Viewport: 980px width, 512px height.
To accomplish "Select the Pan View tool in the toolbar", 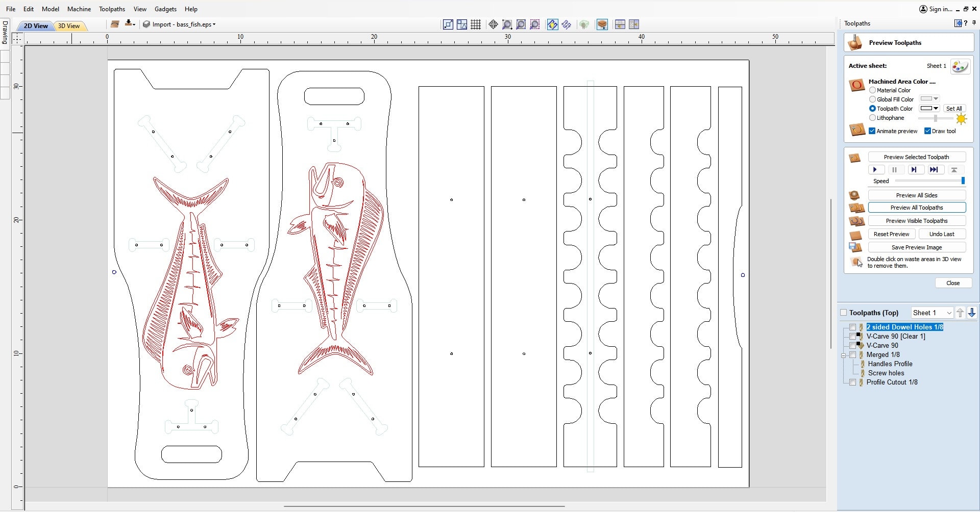I will coord(493,24).
